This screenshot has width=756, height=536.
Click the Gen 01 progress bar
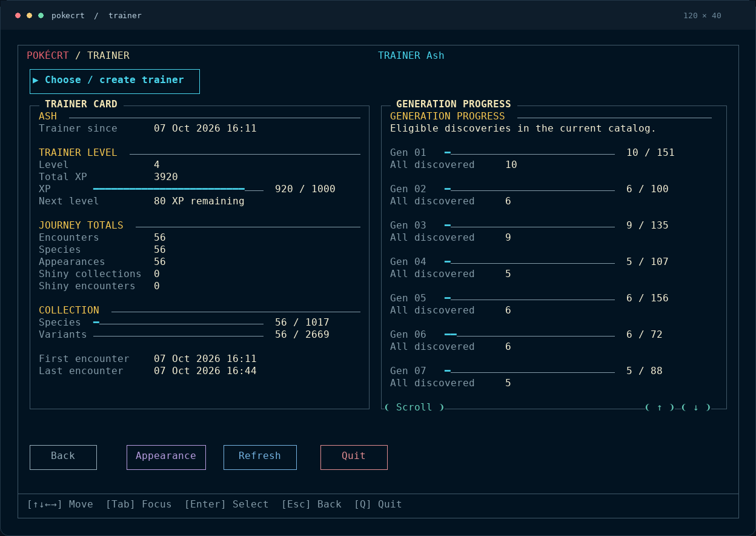(x=529, y=153)
